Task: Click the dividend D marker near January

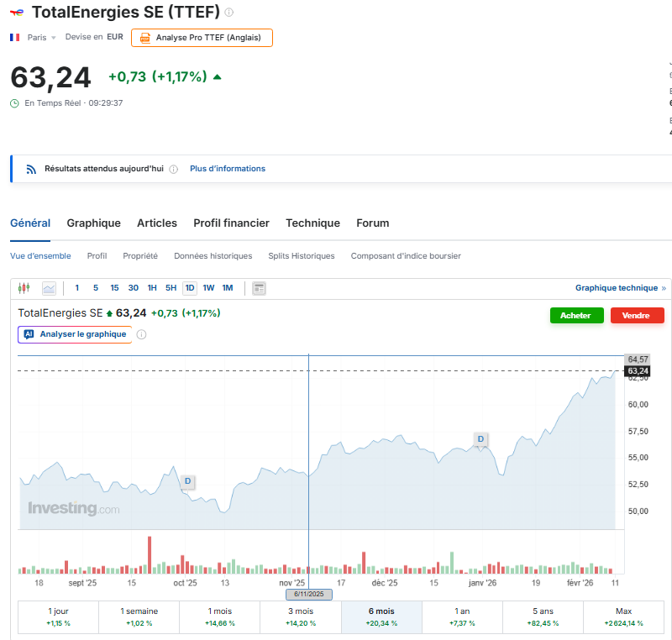Action: coord(480,439)
